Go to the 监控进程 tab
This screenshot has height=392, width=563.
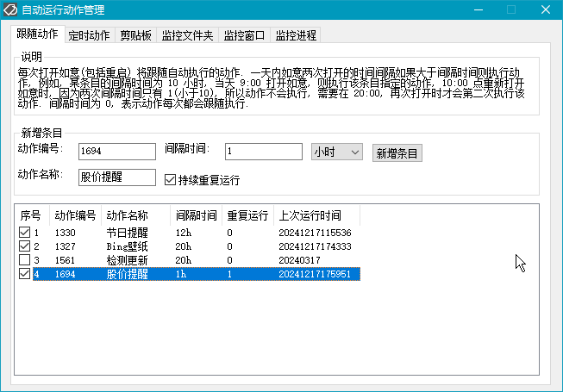[296, 35]
